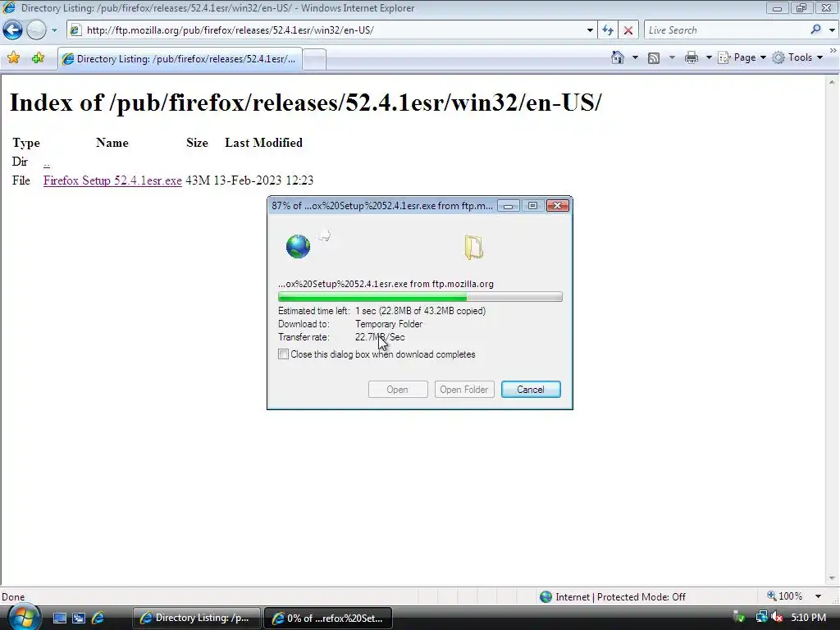Viewport: 840px width, 630px height.
Task: Open the recent pages dropdown arrow
Action: click(x=54, y=30)
